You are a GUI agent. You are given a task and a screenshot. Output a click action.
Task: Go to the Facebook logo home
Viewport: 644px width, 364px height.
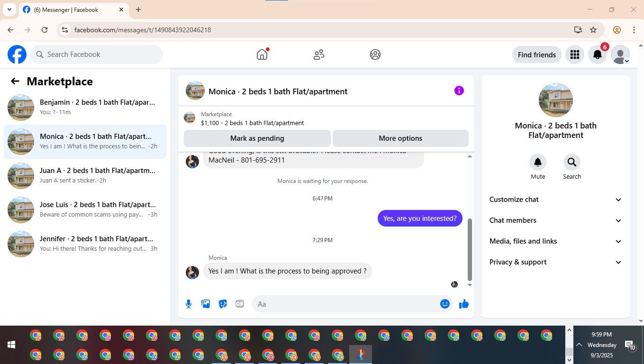[17, 55]
